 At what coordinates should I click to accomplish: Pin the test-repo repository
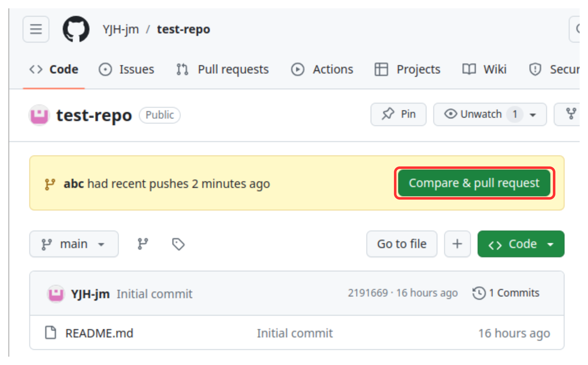(x=398, y=114)
